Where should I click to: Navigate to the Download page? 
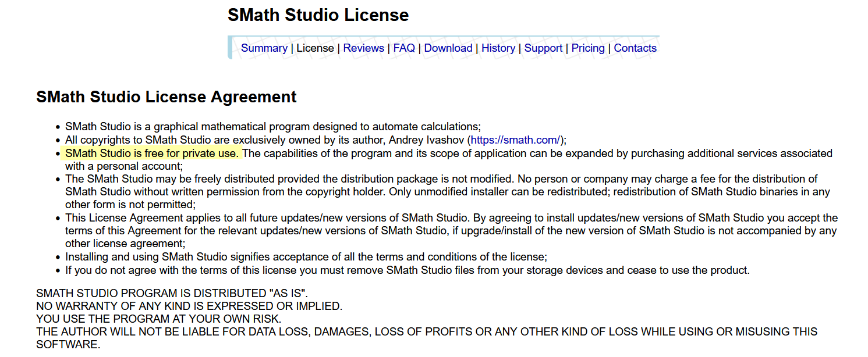pyautogui.click(x=448, y=48)
